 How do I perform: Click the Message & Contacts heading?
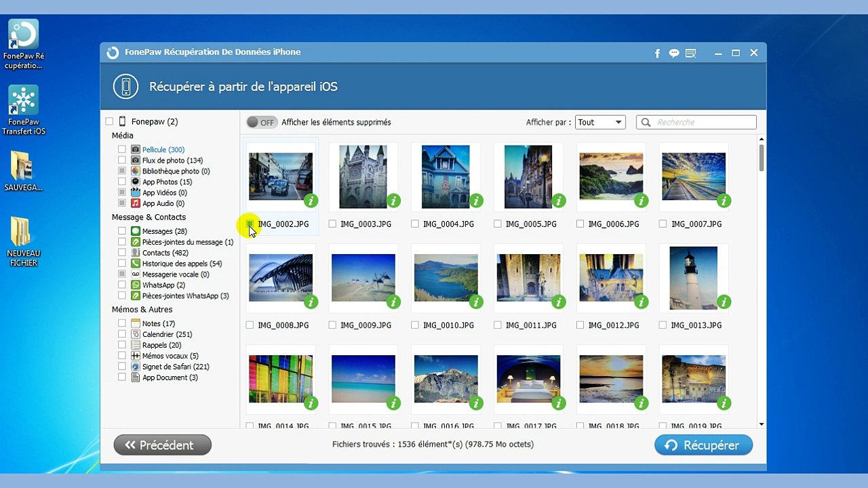coord(149,218)
